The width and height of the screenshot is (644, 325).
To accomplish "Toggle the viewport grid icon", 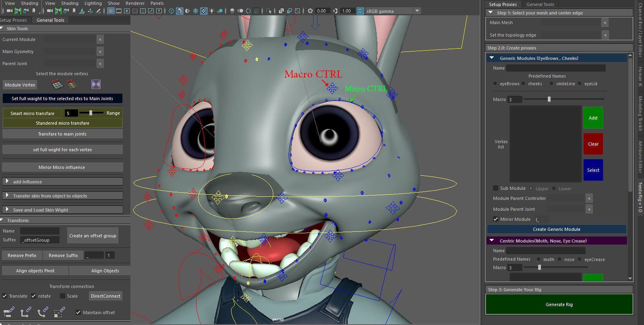I will point(111,11).
